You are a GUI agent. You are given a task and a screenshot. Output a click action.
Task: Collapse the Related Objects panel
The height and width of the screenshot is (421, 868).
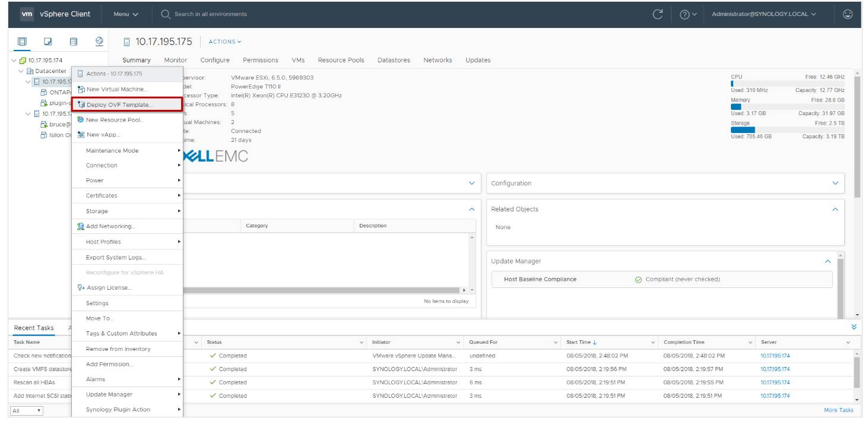click(x=835, y=209)
